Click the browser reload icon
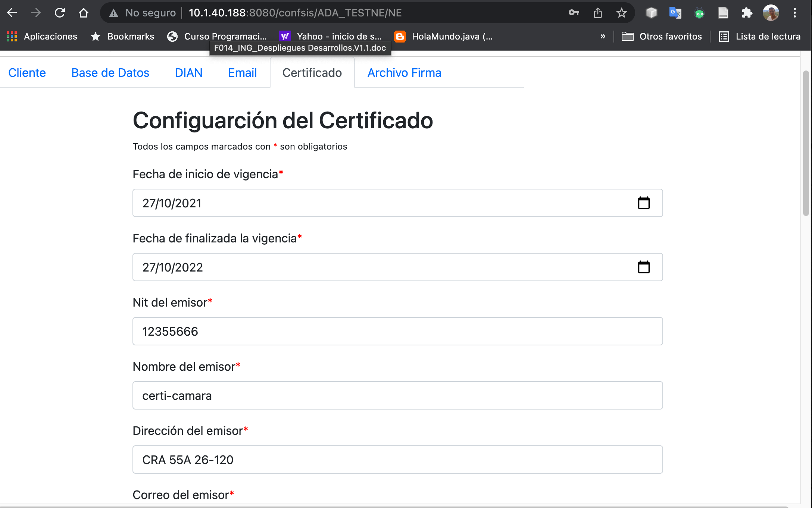The width and height of the screenshot is (812, 508). tap(60, 13)
